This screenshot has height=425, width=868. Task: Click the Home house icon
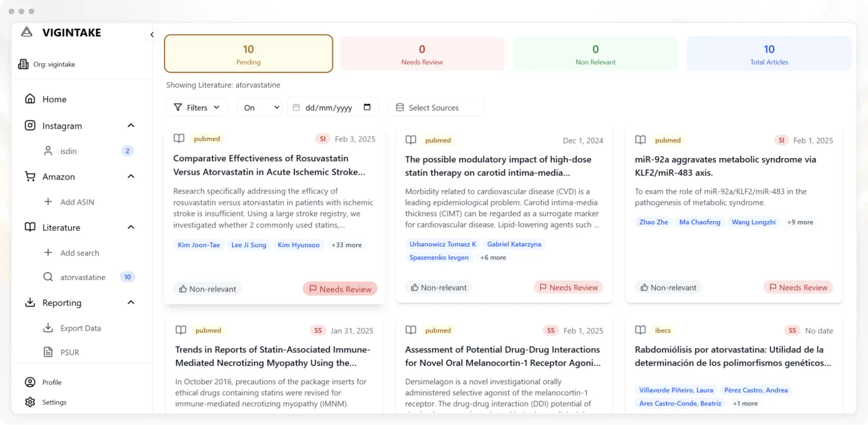coord(30,99)
